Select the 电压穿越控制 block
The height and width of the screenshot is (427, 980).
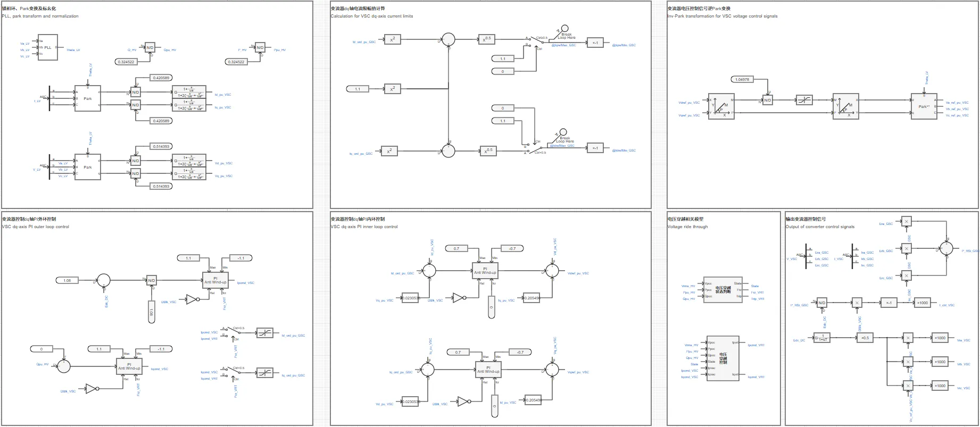pyautogui.click(x=722, y=358)
